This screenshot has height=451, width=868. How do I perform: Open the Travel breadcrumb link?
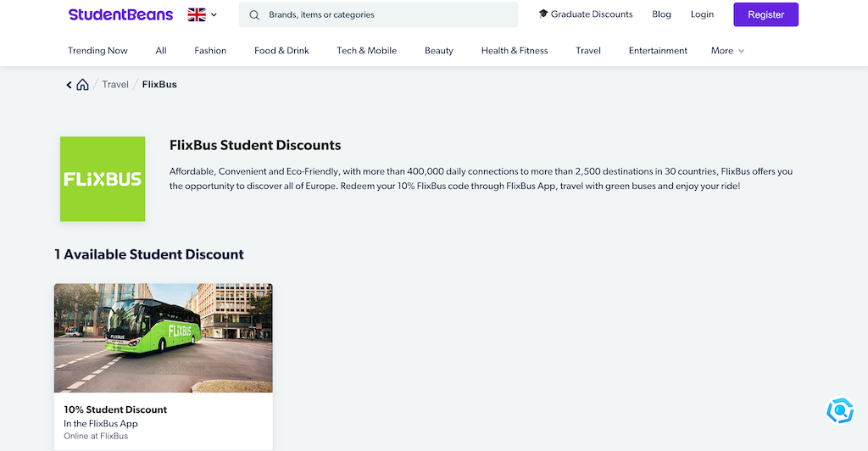tap(115, 84)
